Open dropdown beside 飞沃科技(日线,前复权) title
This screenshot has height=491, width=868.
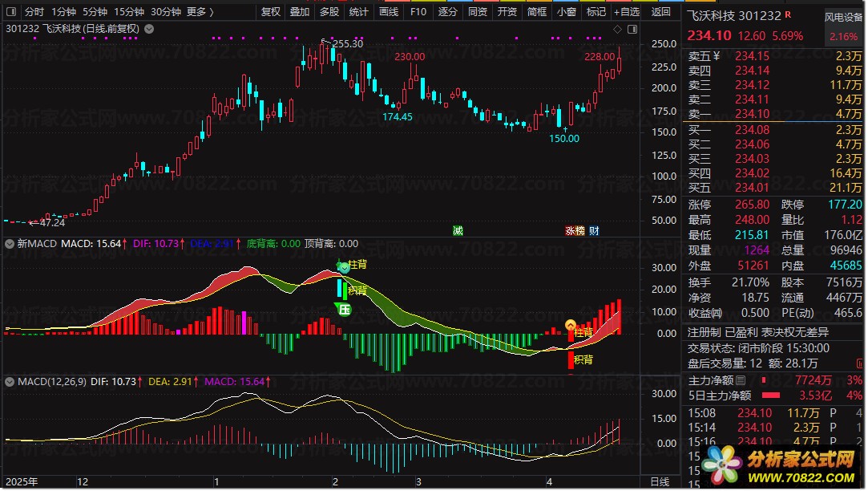pyautogui.click(x=149, y=29)
